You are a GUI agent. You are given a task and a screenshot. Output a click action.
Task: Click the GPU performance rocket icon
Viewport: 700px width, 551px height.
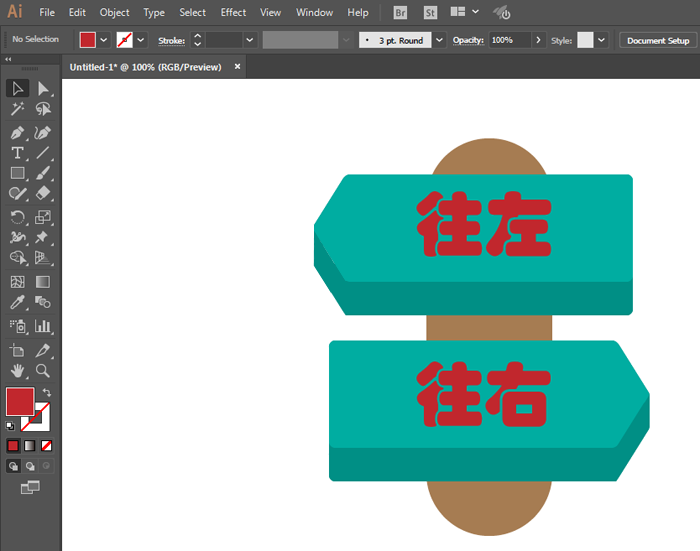point(502,13)
